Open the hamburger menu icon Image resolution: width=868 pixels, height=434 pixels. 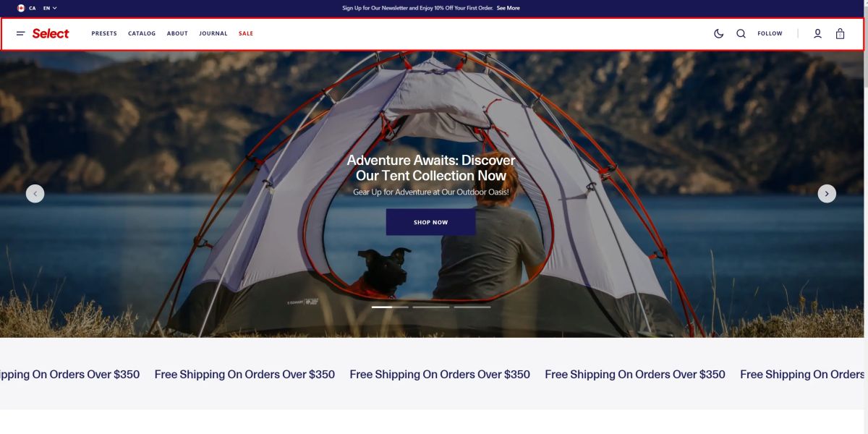pos(21,33)
